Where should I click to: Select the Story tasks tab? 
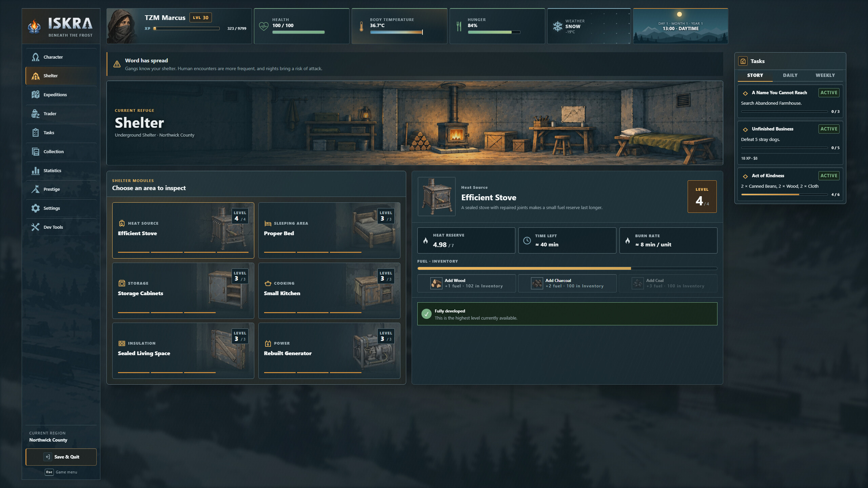pyautogui.click(x=755, y=75)
